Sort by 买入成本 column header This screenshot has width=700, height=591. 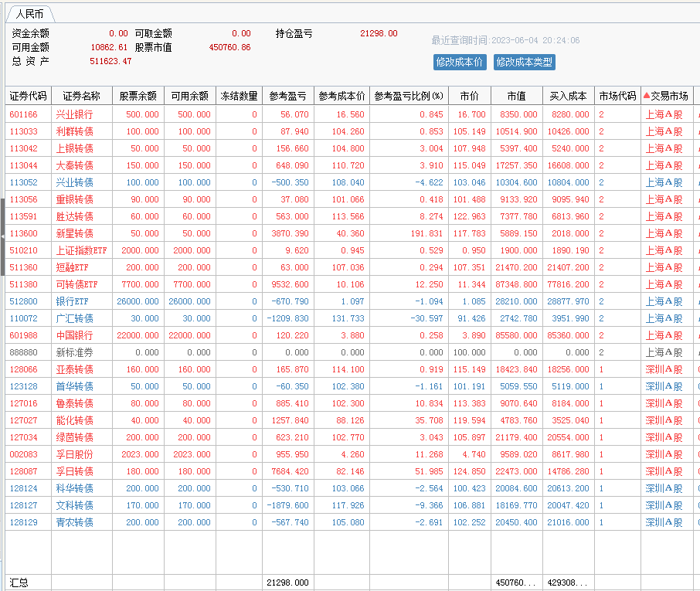(569, 96)
